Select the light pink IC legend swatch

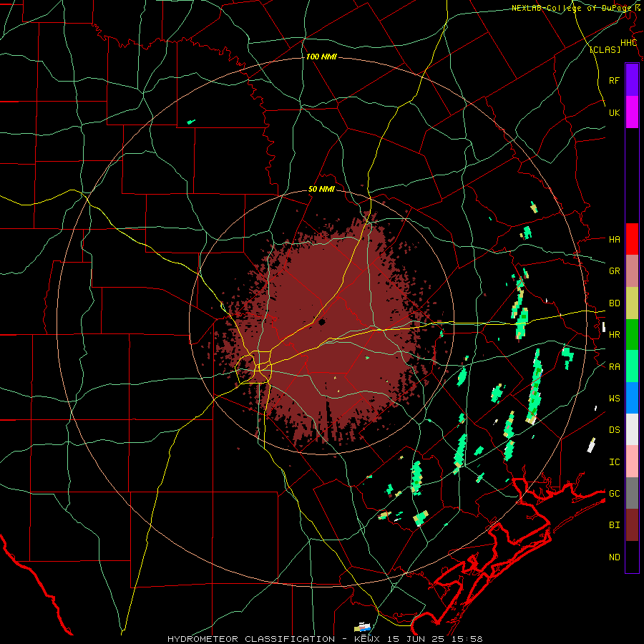point(632,462)
